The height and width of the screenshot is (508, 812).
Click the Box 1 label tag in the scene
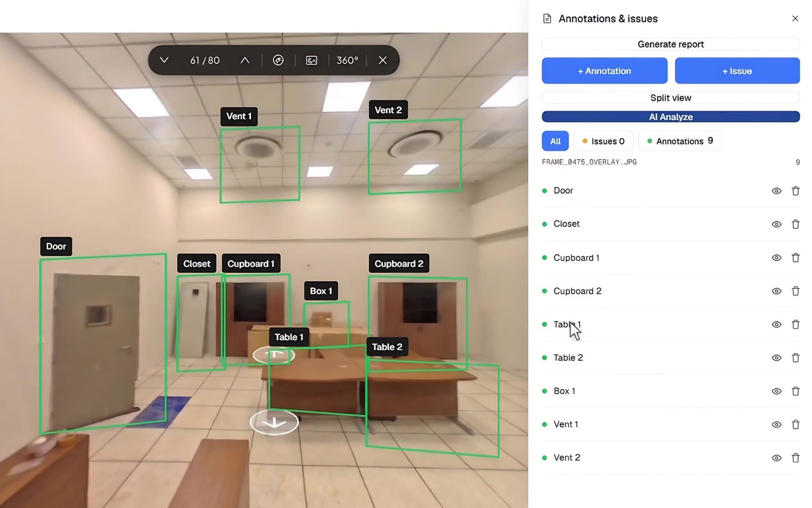[321, 291]
